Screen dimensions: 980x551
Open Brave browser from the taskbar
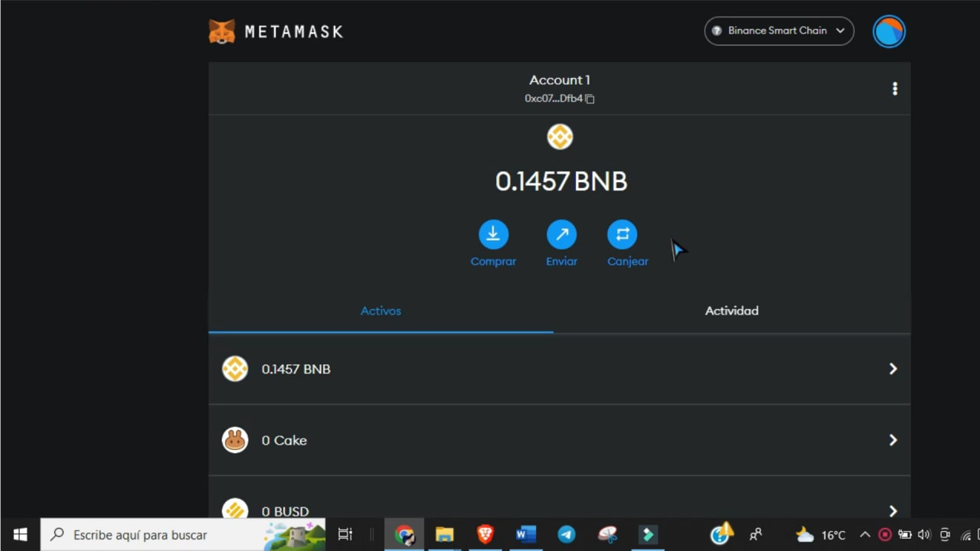[x=485, y=534]
